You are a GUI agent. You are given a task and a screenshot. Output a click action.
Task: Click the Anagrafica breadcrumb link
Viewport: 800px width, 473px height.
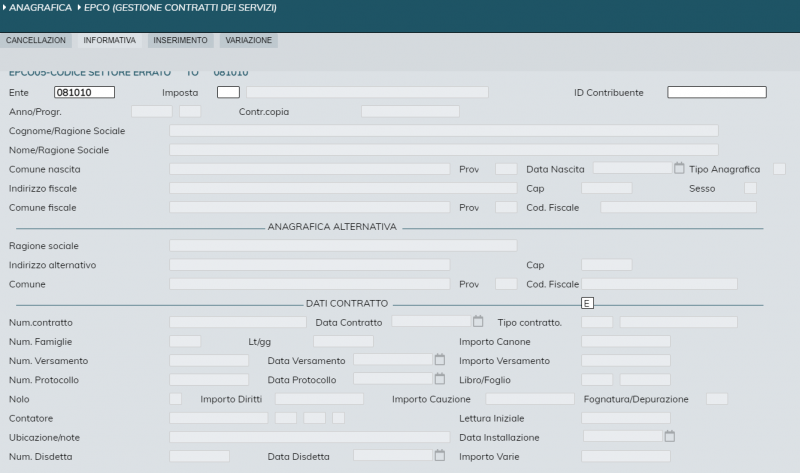[40, 8]
